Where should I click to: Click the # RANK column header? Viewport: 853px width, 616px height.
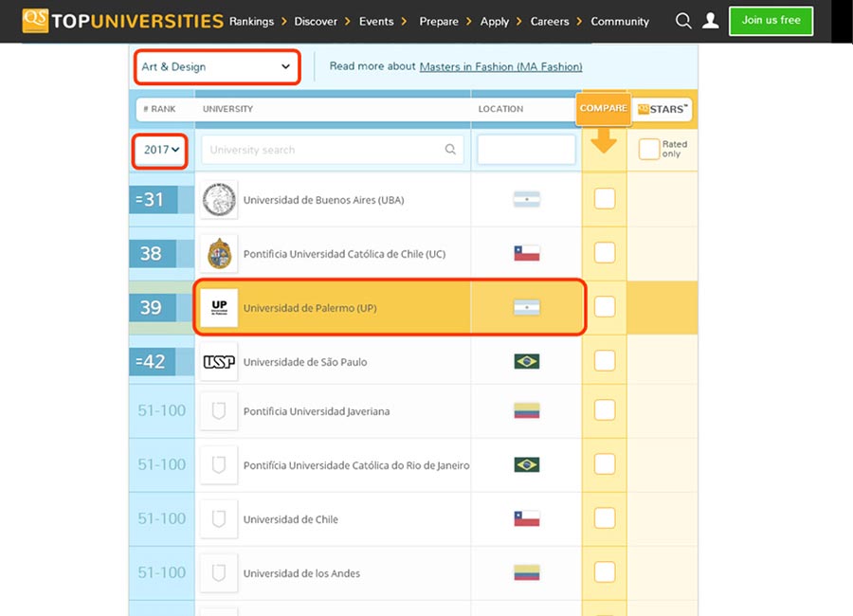[159, 109]
